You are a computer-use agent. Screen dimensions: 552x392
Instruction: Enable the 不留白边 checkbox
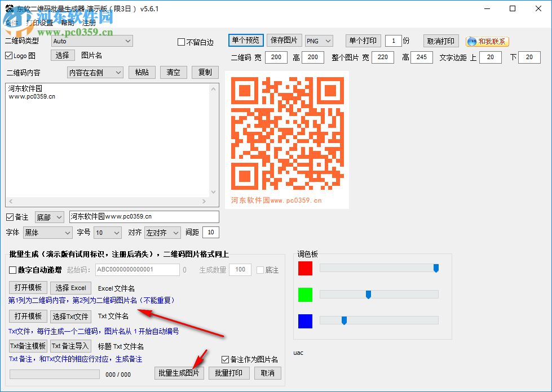182,42
